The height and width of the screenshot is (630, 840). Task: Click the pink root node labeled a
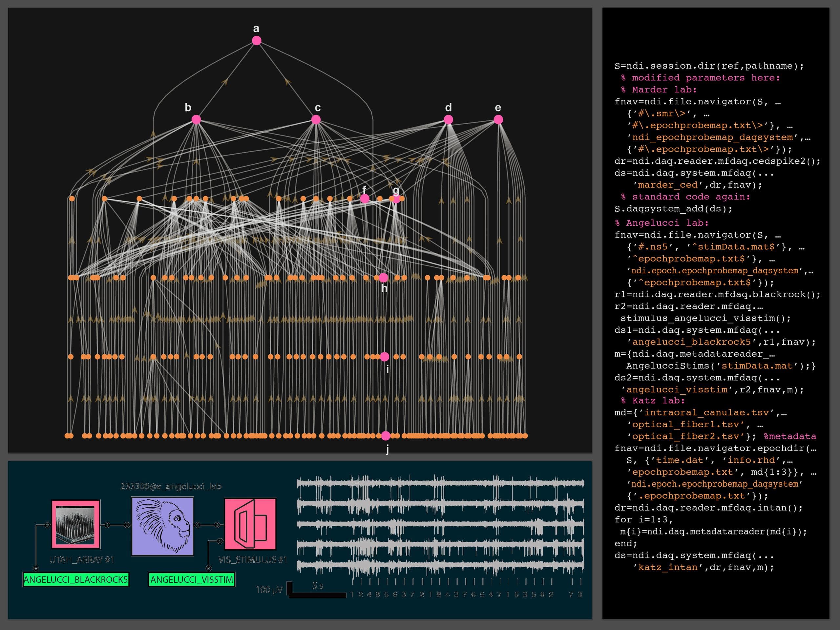(x=257, y=41)
